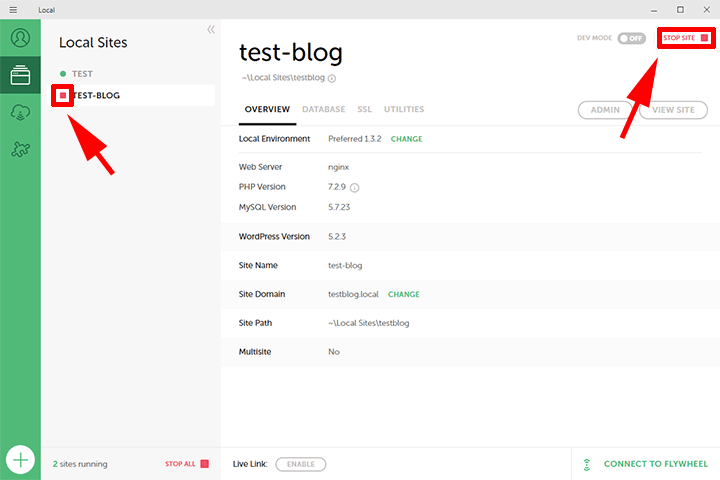Screen dimensions: 720x480
Task: Switch to the Database tab
Action: [324, 109]
